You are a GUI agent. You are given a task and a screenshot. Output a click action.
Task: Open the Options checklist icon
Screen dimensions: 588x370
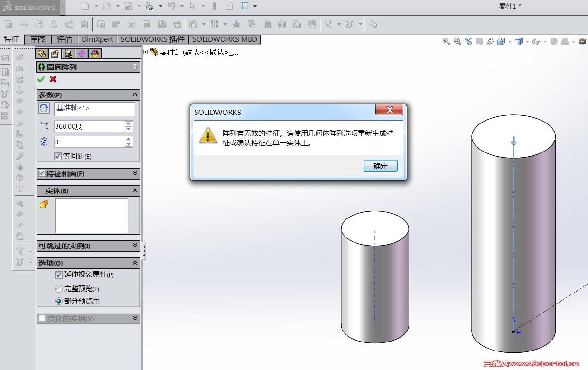click(x=244, y=6)
